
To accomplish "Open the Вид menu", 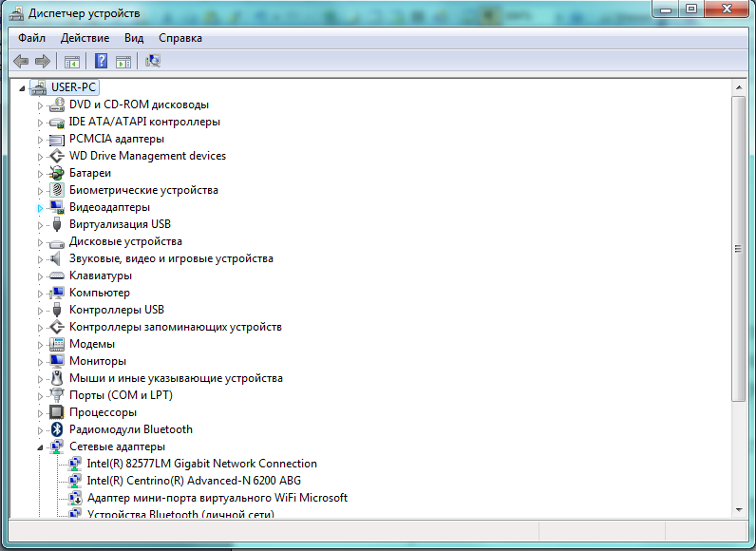I will (134, 38).
